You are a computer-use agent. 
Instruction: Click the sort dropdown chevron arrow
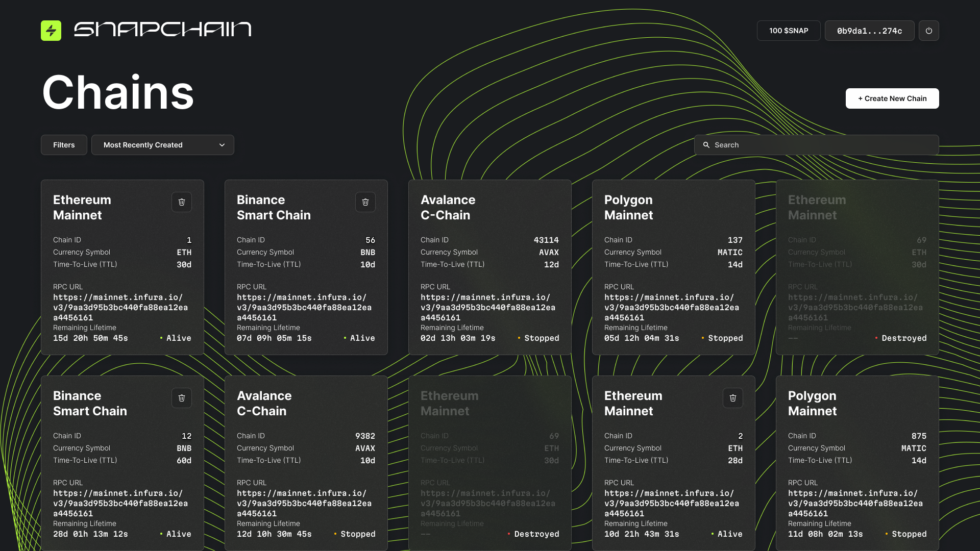tap(222, 145)
